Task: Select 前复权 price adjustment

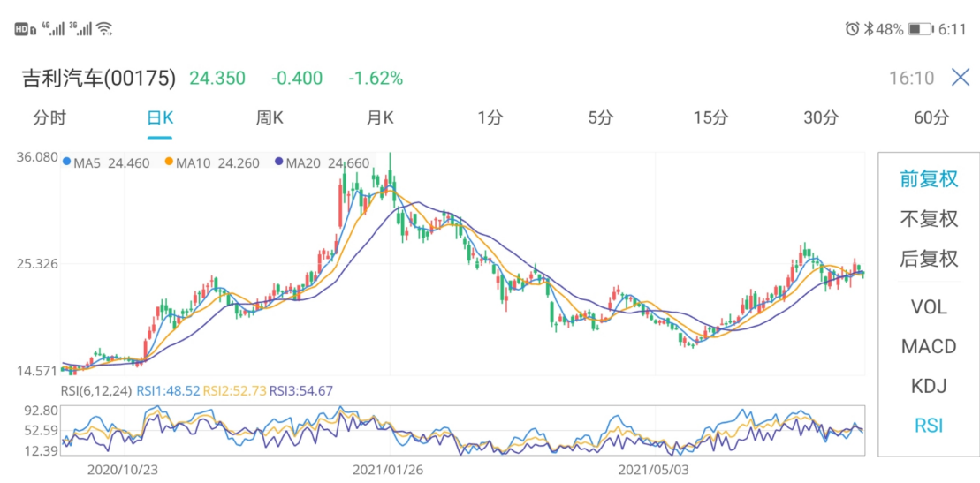Action: [929, 179]
